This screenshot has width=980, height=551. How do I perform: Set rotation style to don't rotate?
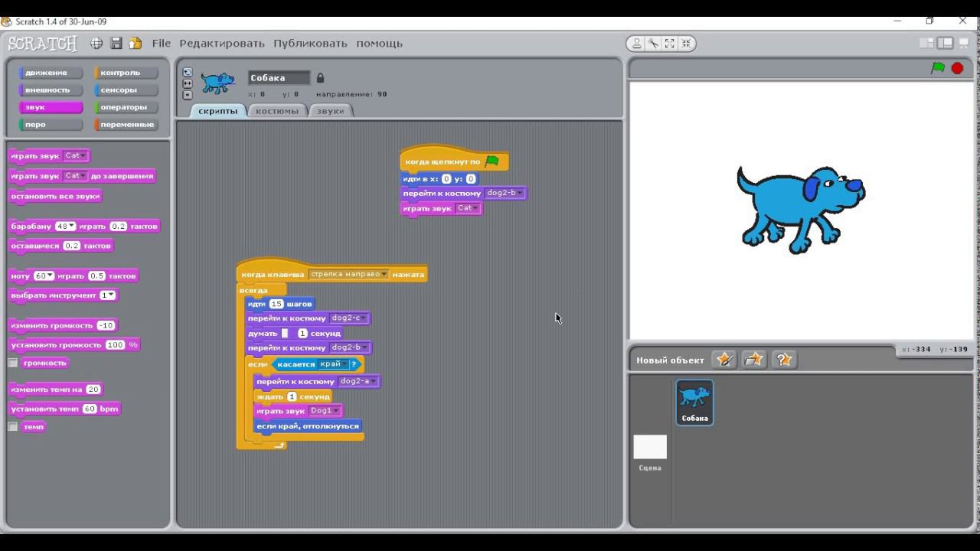(x=188, y=95)
